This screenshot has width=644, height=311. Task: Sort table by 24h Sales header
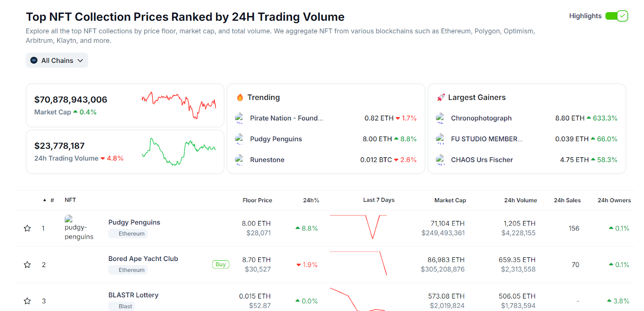[567, 200]
